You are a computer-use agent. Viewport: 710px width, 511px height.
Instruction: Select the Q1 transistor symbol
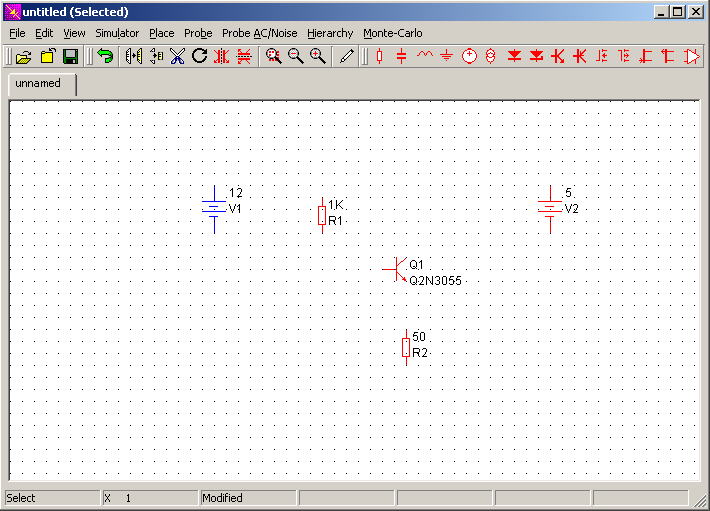(395, 269)
